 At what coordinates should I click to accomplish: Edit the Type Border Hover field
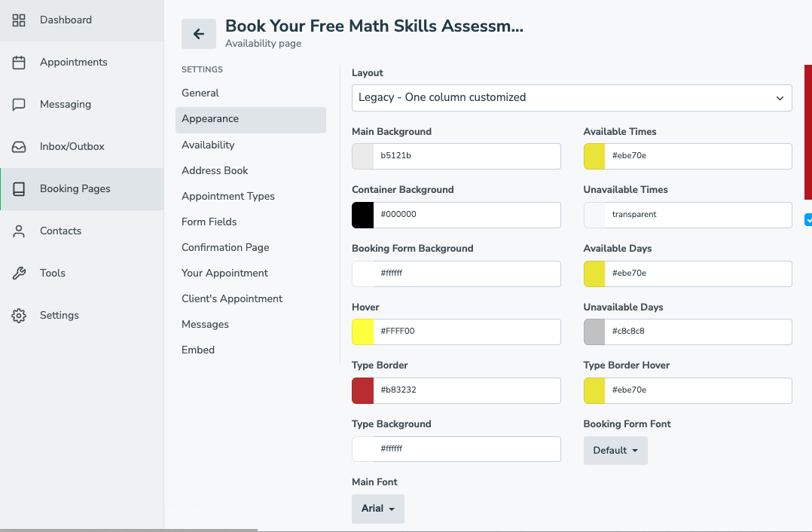(x=698, y=390)
